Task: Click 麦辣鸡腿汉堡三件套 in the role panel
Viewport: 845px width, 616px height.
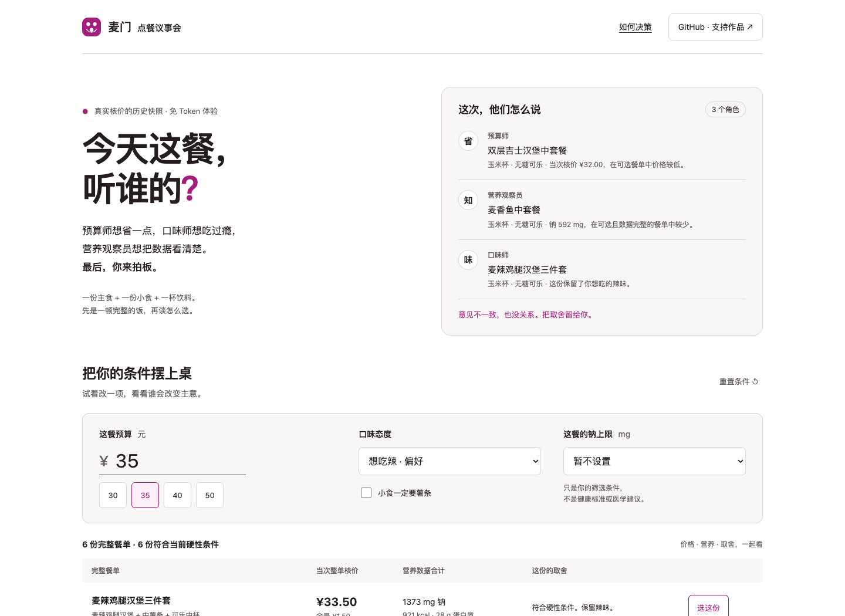Action: [x=527, y=270]
